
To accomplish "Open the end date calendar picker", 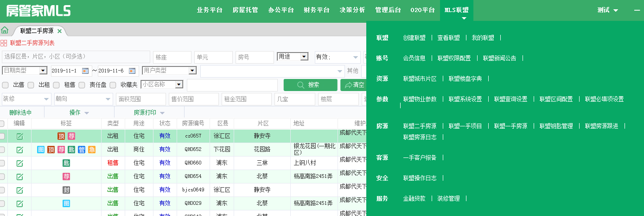I will (x=132, y=71).
